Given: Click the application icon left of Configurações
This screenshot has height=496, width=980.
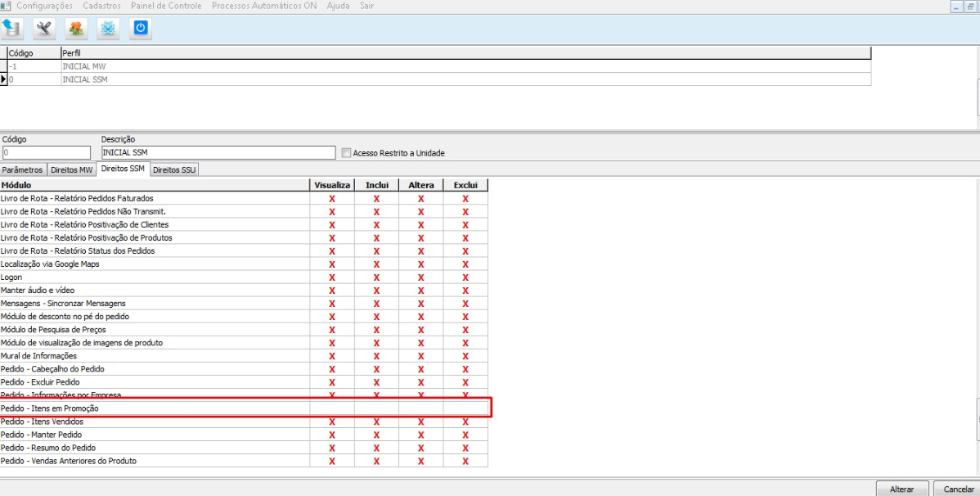Looking at the screenshot, I should 6,6.
